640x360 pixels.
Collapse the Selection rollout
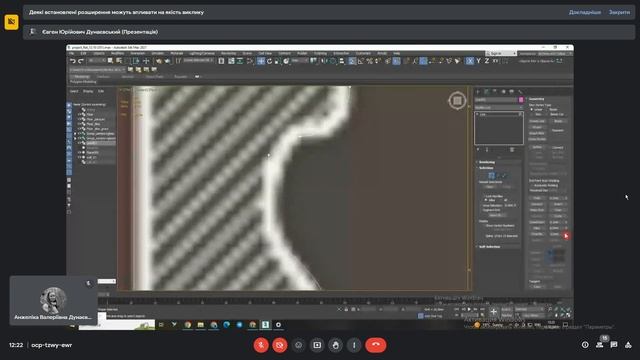(x=486, y=168)
